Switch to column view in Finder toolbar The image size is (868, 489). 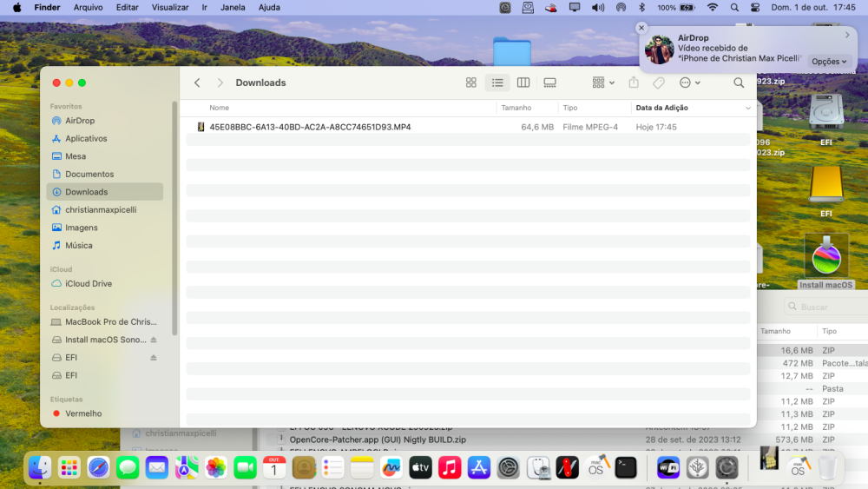(523, 83)
